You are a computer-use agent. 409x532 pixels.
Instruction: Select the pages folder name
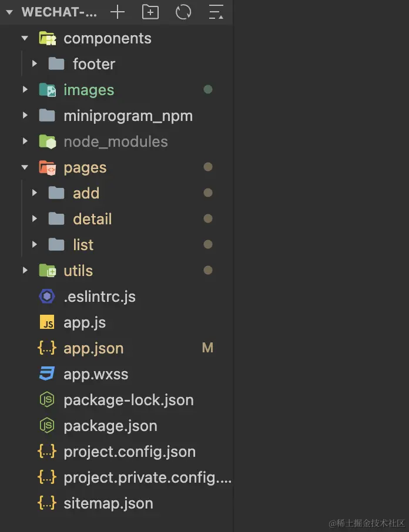click(85, 168)
